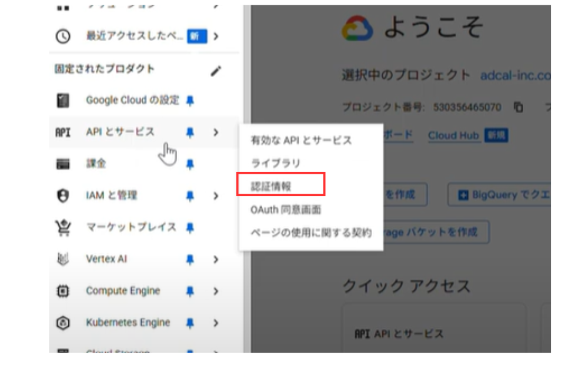
Task: Click the project number 530356465070
Action: [467, 107]
